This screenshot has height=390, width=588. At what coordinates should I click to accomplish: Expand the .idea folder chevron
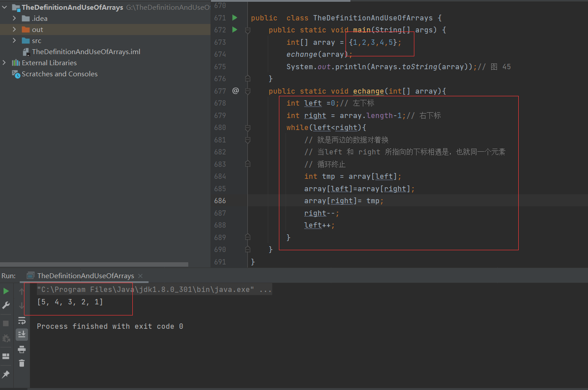[x=14, y=18]
